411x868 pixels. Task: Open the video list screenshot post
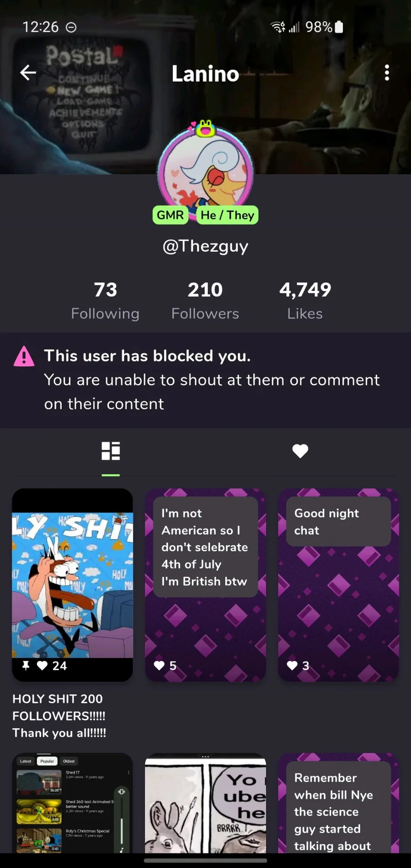pyautogui.click(x=73, y=803)
